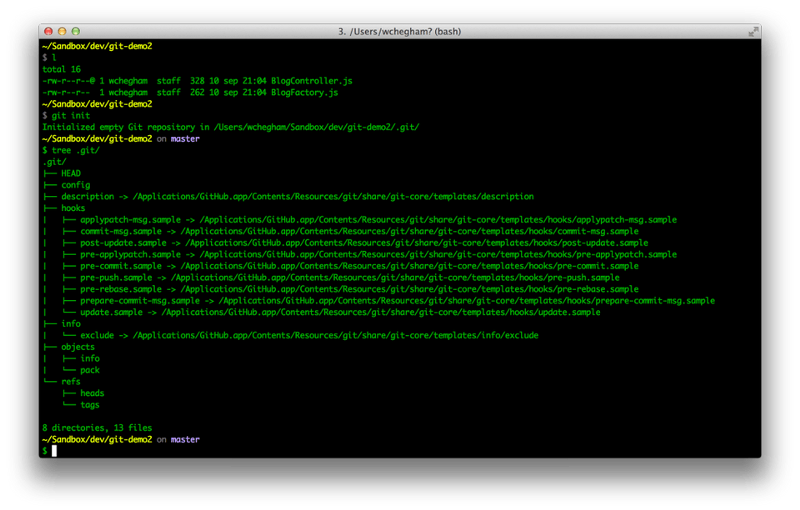Click the exclude symlink entry
800x510 pixels.
tap(309, 336)
